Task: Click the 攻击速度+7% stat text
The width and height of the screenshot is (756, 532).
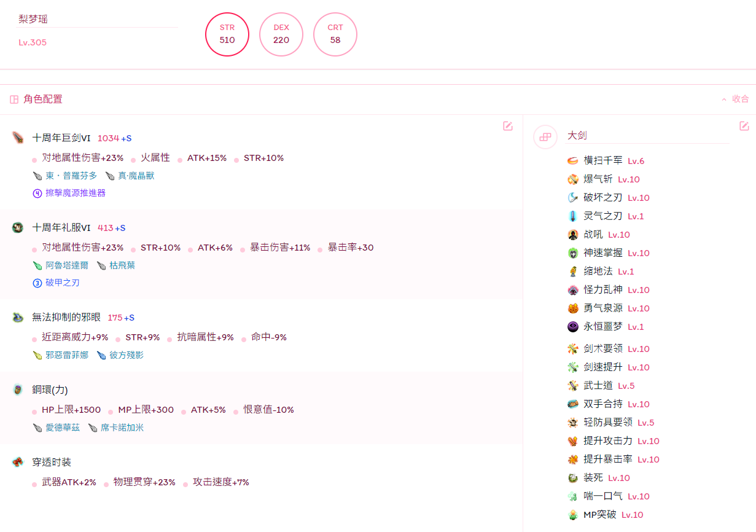Action: coord(221,482)
